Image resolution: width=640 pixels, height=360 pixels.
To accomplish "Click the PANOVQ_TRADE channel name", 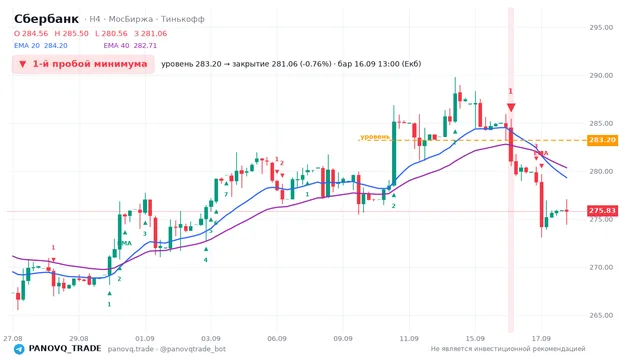I will (x=65, y=349).
